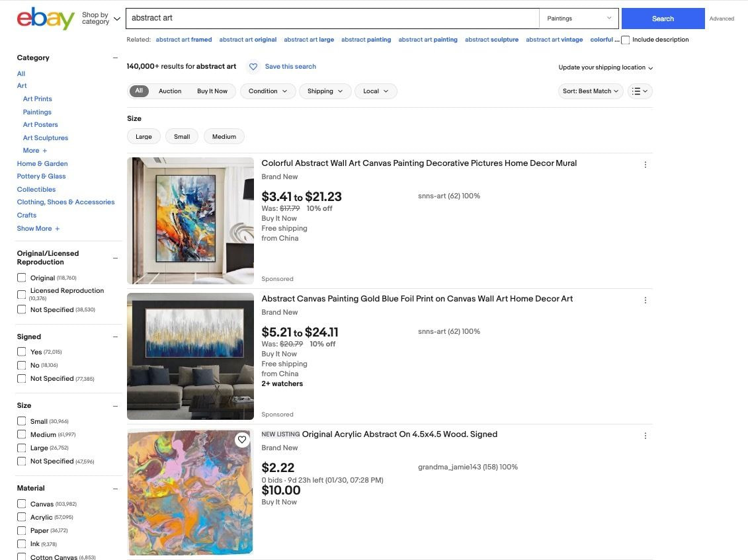Open the colorful abstract painting thumbnail
The height and width of the screenshot is (560, 748).
[x=190, y=221]
